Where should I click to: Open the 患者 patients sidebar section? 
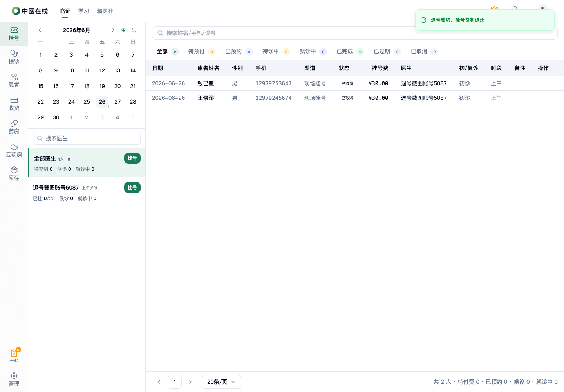tap(14, 80)
